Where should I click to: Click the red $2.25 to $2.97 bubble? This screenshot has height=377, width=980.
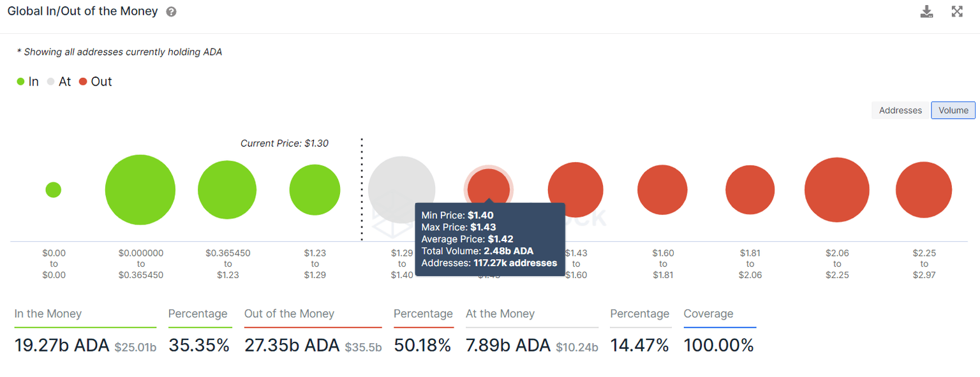point(924,190)
